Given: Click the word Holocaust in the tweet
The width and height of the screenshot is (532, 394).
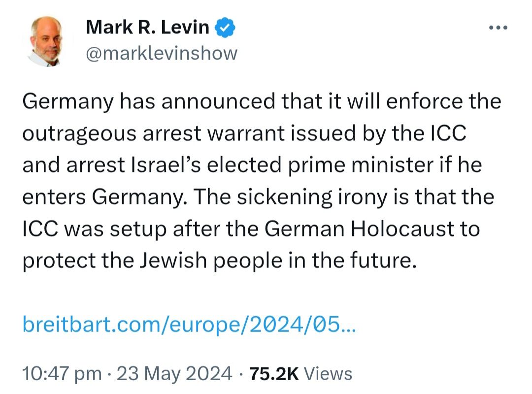Looking at the screenshot, I should [403, 229].
